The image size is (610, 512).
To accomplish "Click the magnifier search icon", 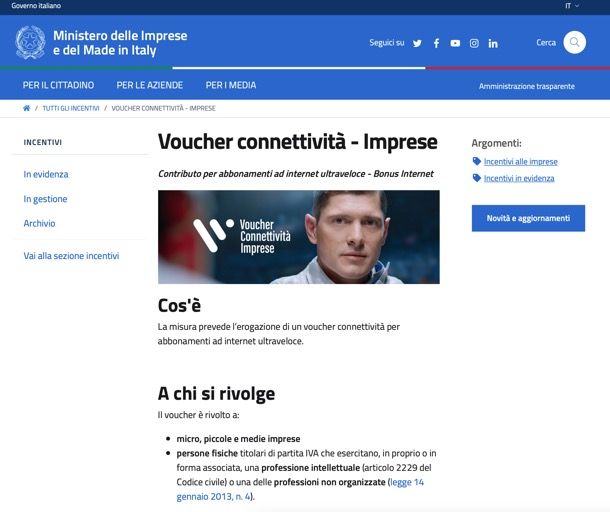I will (x=575, y=42).
